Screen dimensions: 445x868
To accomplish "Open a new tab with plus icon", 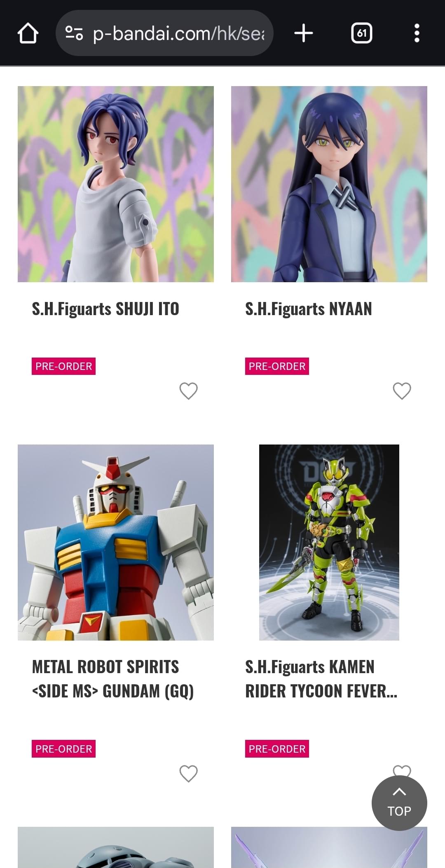I will (304, 33).
